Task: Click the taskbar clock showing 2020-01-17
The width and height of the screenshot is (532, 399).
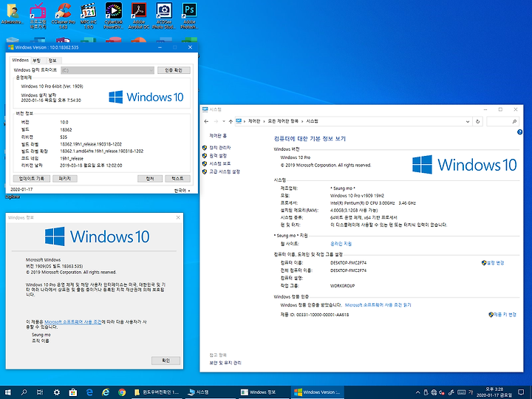Action: tap(494, 392)
